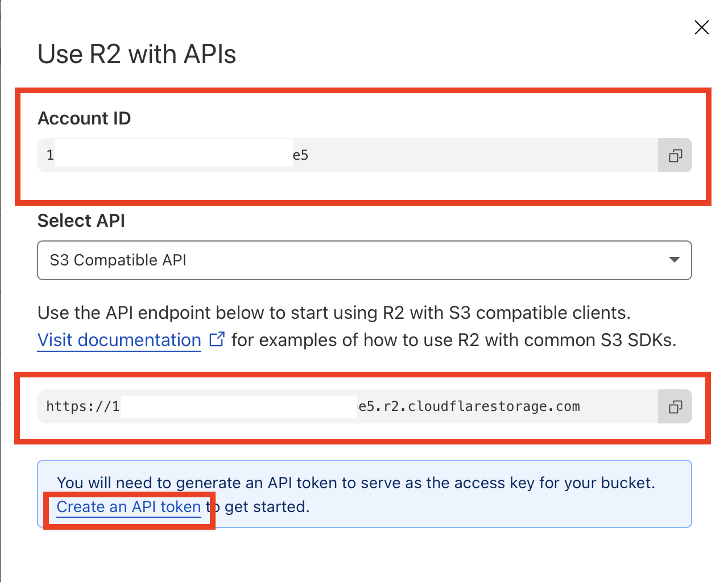The height and width of the screenshot is (582, 728).
Task: Open the S3 Compatible API combo box
Action: pos(364,260)
